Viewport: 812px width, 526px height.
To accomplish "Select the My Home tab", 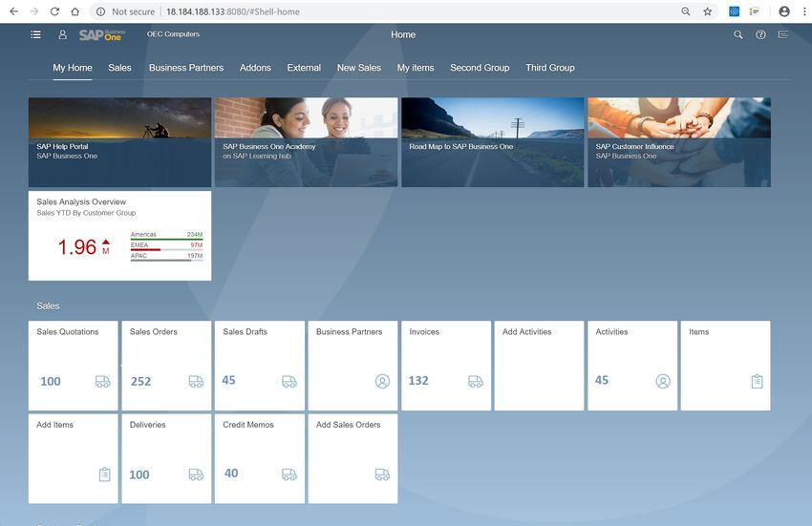I will coord(73,68).
